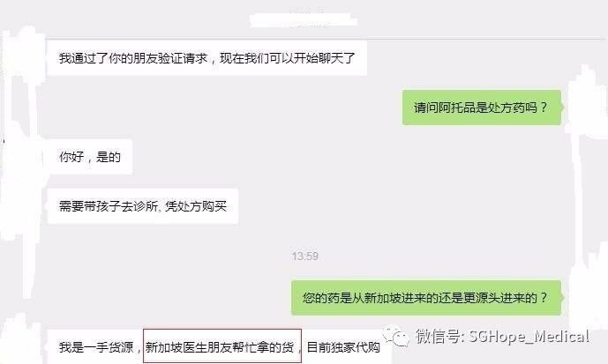Click the '我是一手货源' text in last message

pos(96,347)
